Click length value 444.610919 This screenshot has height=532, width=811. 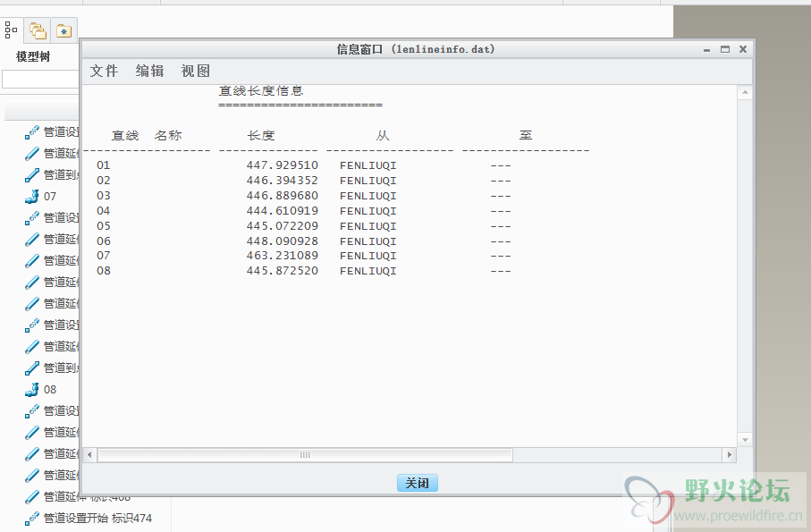[x=282, y=211]
